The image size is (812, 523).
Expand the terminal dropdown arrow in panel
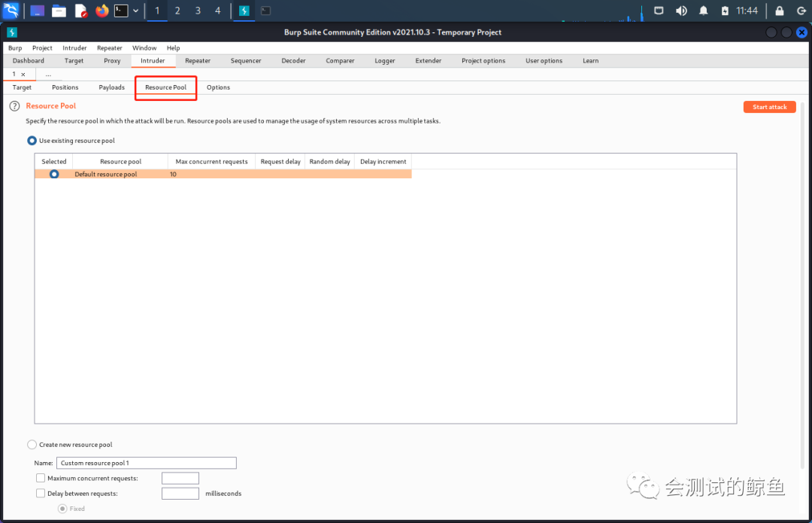click(135, 11)
